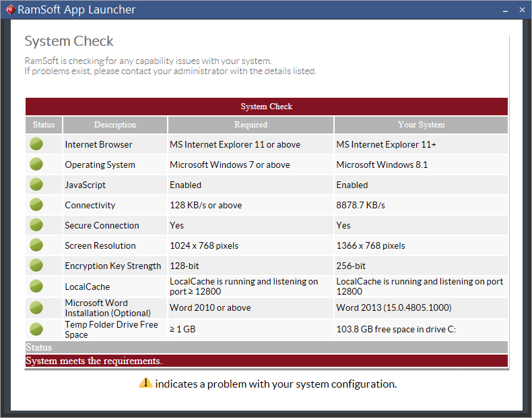532x418 pixels.
Task: Close the RamSoft App Launcher window
Action: 522,10
